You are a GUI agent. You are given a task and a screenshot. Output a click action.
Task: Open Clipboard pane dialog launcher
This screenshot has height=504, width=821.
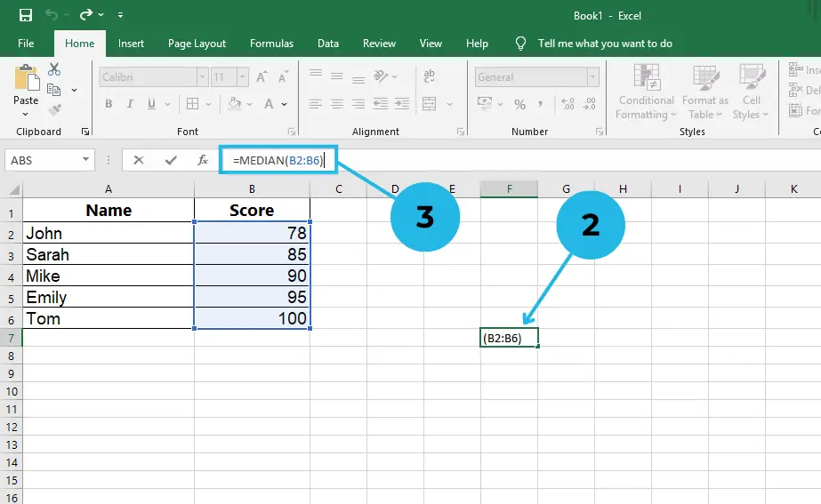(x=85, y=132)
